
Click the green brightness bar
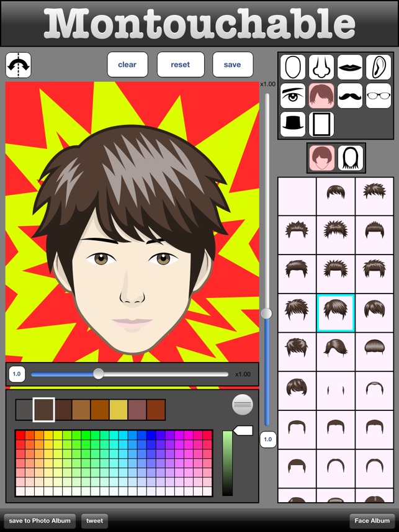coord(227,463)
